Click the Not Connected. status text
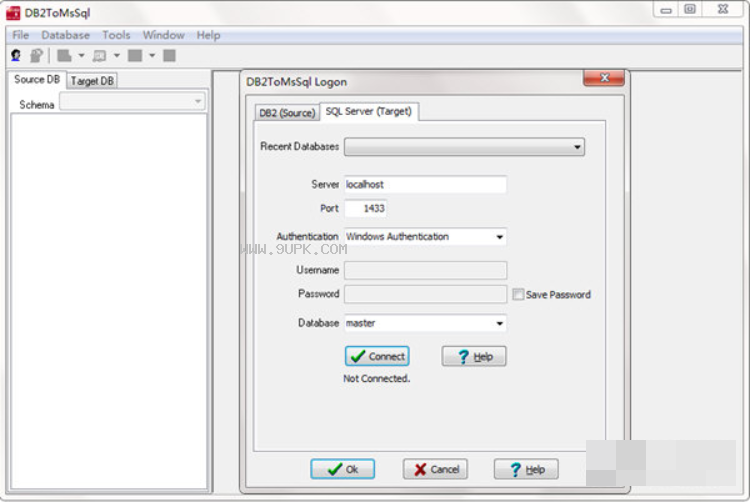This screenshot has height=504, width=753. 376,379
